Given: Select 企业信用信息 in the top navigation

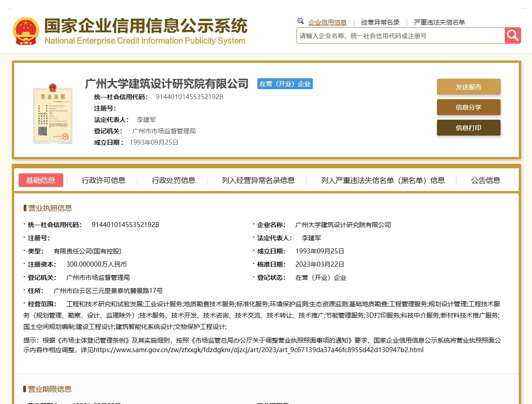Looking at the screenshot, I should pos(327,22).
